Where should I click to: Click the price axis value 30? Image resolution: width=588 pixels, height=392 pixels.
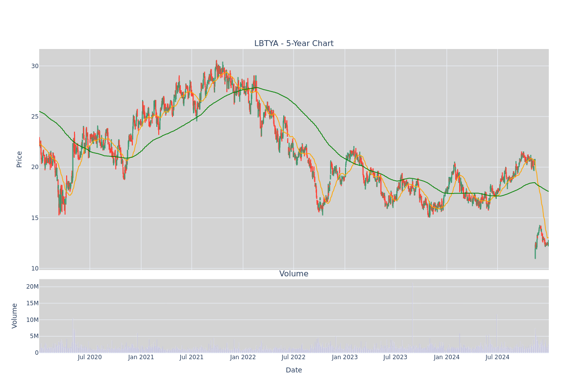[35, 66]
